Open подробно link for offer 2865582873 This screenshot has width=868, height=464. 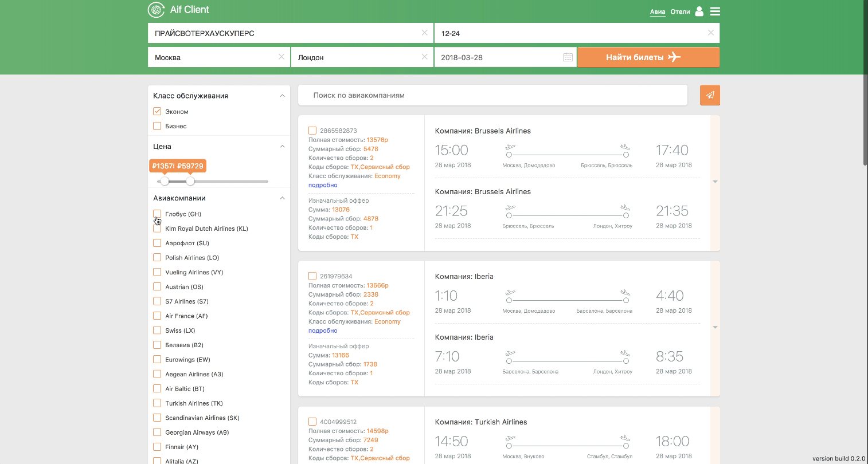click(323, 185)
